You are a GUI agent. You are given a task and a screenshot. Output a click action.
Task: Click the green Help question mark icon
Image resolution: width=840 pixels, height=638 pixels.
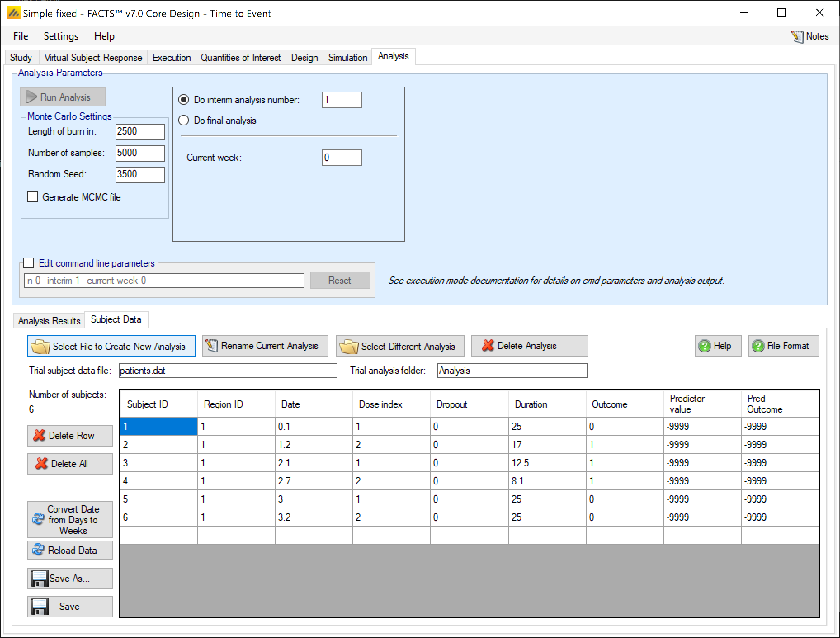[x=705, y=346]
